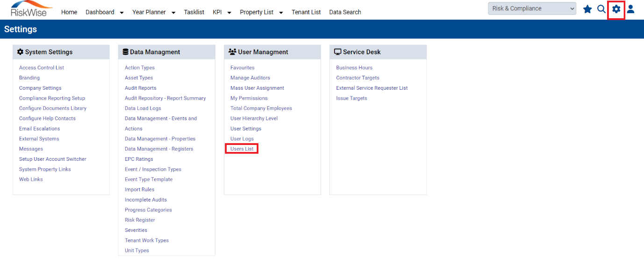
Task: Open the Favourites star icon in header
Action: click(587, 9)
